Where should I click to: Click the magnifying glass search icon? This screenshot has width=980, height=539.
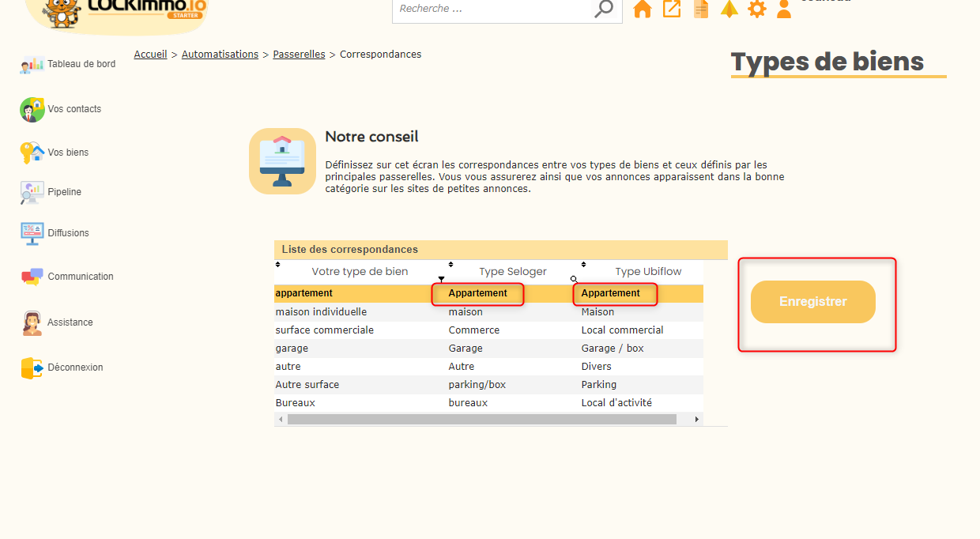604,9
